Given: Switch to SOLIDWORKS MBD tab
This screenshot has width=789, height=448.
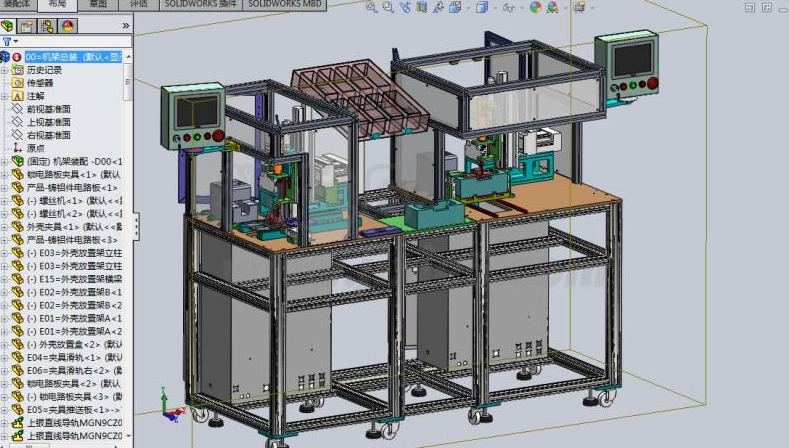Looking at the screenshot, I should tap(285, 4).
